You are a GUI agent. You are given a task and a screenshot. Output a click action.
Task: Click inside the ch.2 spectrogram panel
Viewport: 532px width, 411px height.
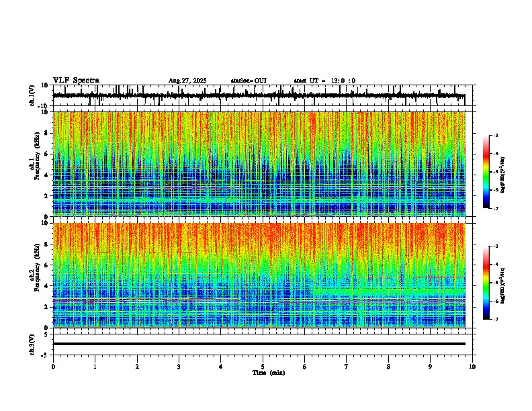coord(259,275)
